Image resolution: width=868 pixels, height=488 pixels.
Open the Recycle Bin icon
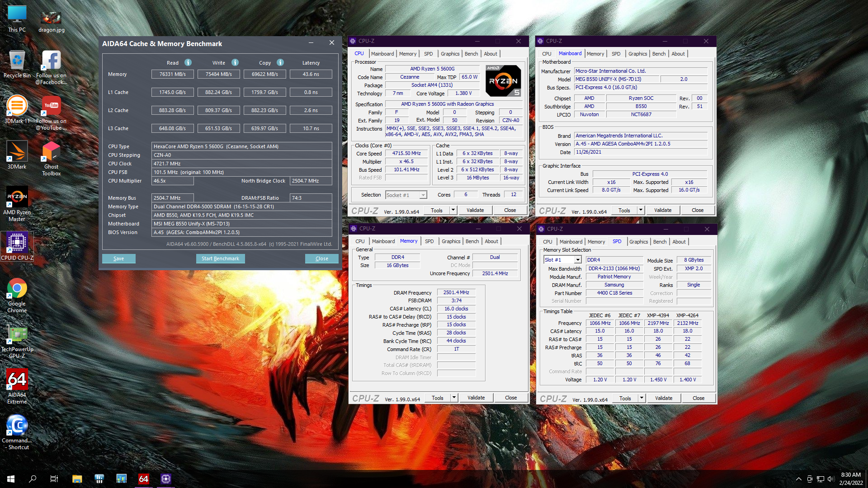(x=17, y=64)
